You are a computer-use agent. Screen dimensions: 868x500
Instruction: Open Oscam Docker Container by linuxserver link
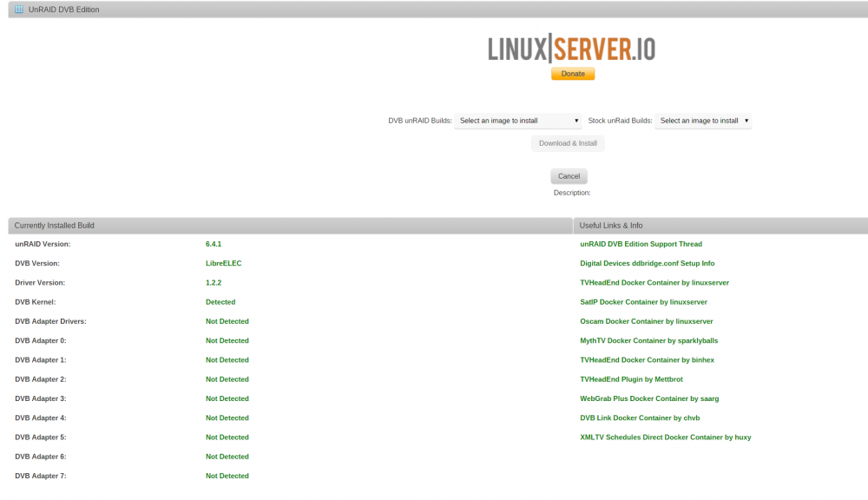646,322
